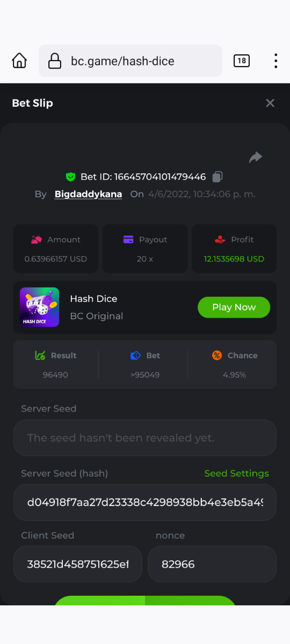Tap the orange Chance percent icon
Screen dimensions: 290x644
(x=217, y=355)
